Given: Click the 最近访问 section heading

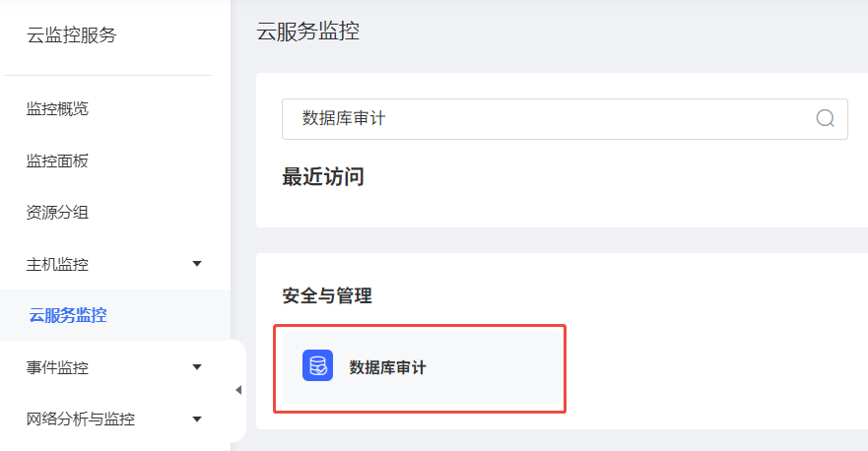Looking at the screenshot, I should (323, 177).
